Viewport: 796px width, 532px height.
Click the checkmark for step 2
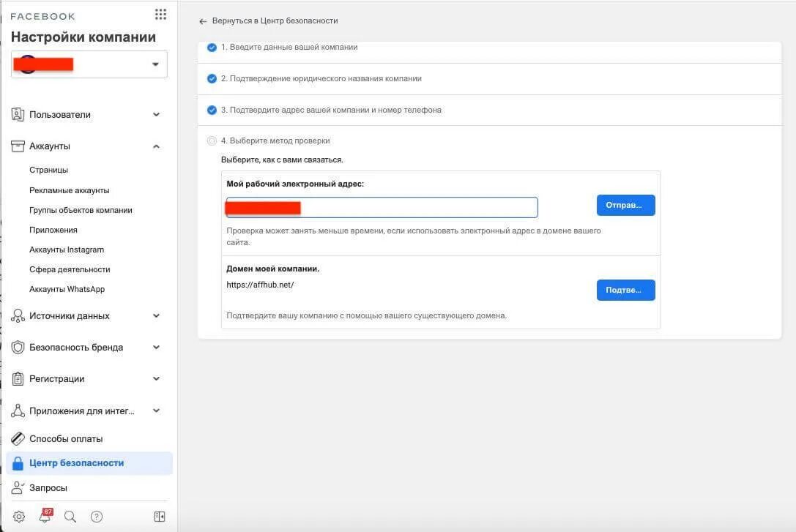[x=212, y=78]
